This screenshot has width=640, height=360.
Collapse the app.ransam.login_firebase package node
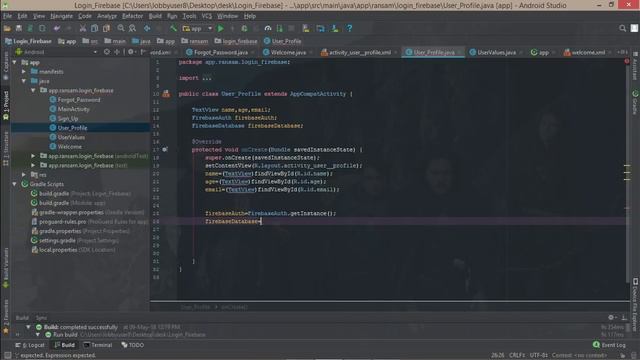(x=33, y=91)
